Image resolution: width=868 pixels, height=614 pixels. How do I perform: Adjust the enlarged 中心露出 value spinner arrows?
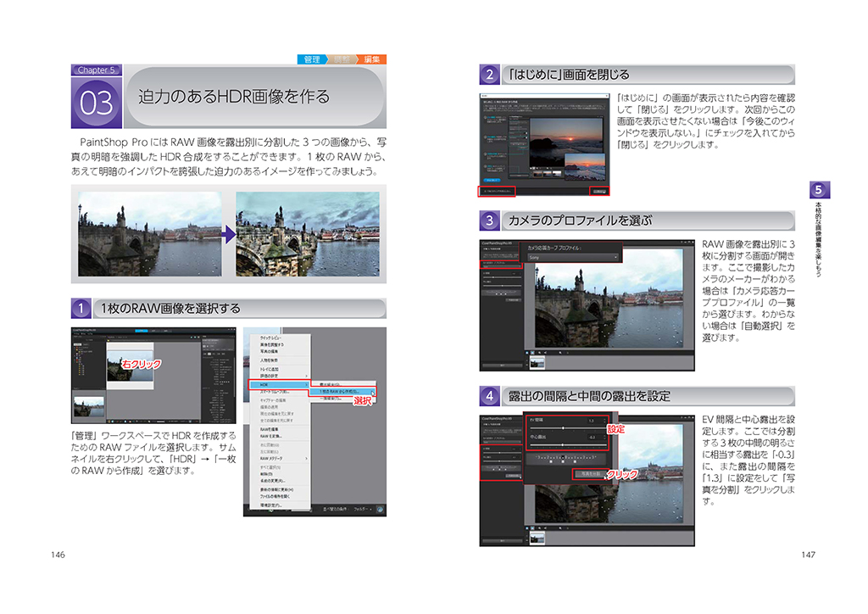point(604,438)
